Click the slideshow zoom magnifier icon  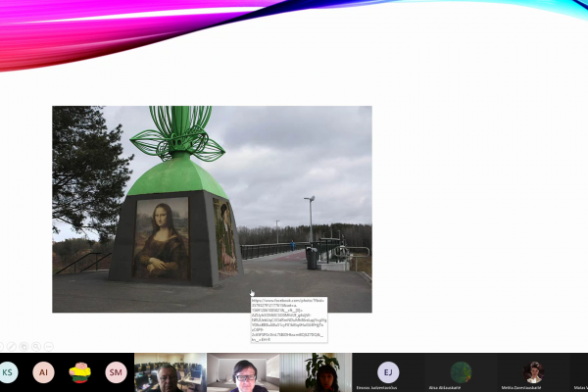(36, 347)
